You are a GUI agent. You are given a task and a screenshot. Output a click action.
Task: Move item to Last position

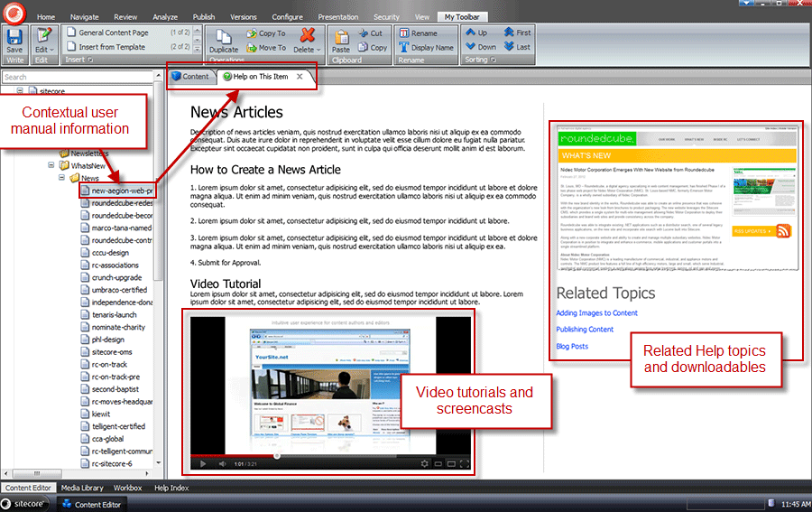coord(517,47)
